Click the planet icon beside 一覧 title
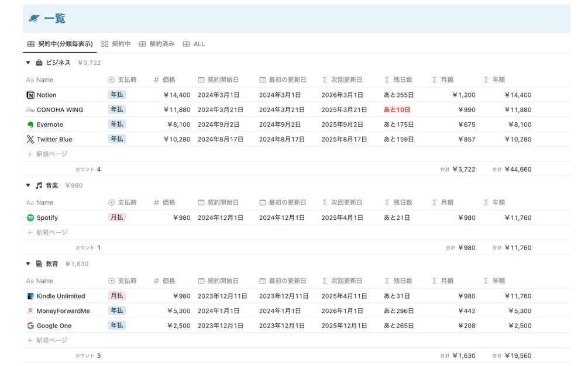This screenshot has width=588, height=366. coord(34,18)
